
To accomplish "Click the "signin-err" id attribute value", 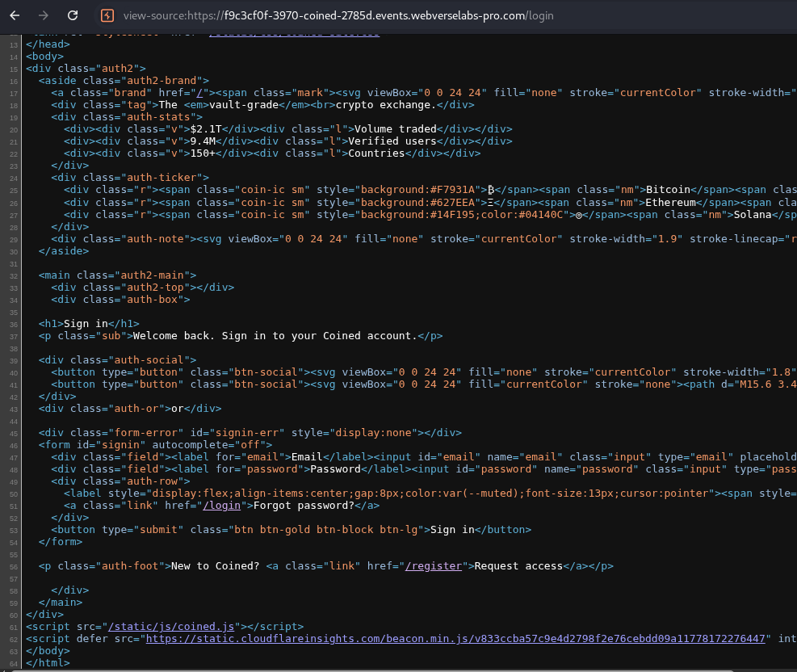I will (247, 433).
